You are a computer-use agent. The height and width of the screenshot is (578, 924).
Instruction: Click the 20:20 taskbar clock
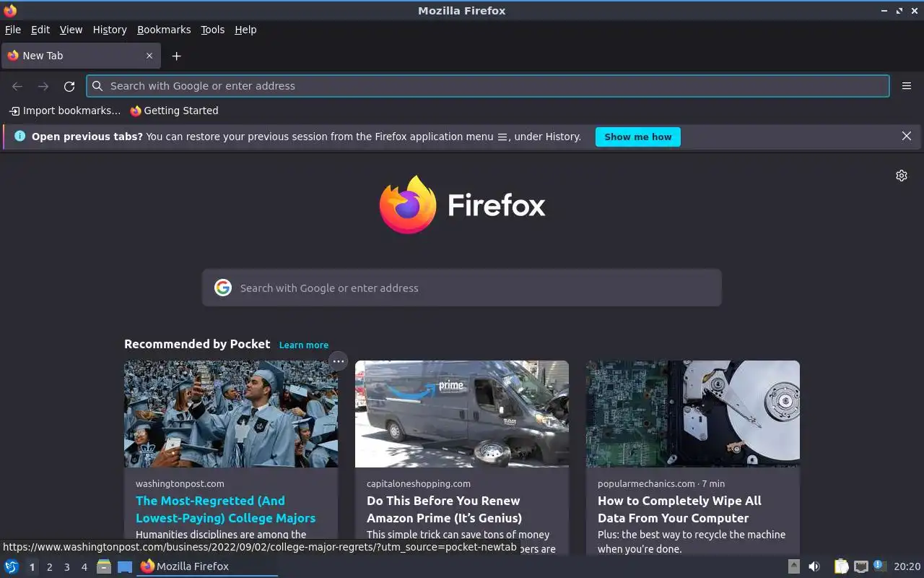point(907,566)
